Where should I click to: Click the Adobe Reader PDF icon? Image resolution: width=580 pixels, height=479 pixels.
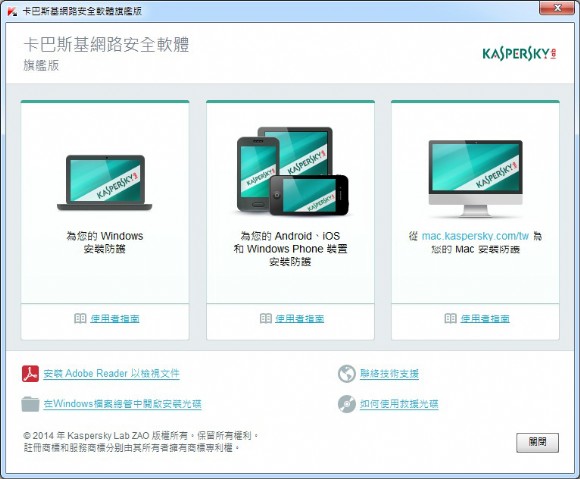[x=30, y=374]
